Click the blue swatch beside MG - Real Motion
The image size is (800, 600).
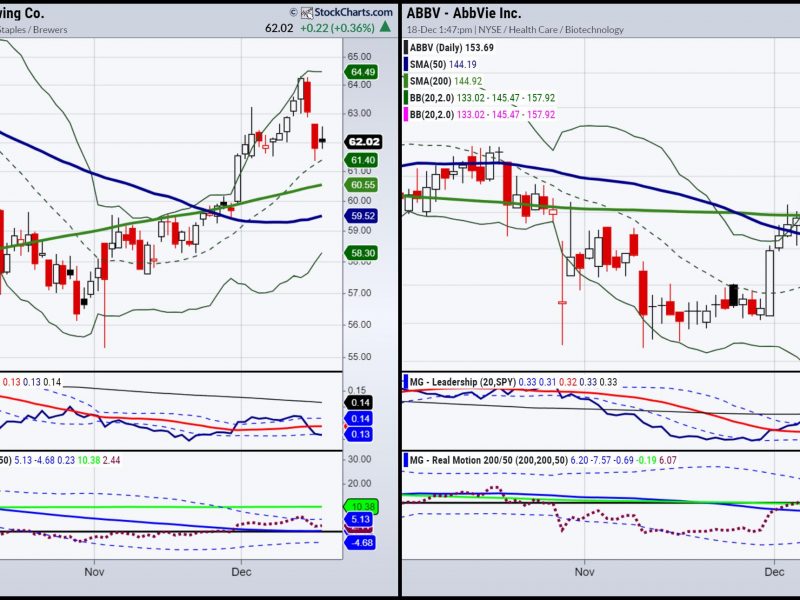click(406, 460)
